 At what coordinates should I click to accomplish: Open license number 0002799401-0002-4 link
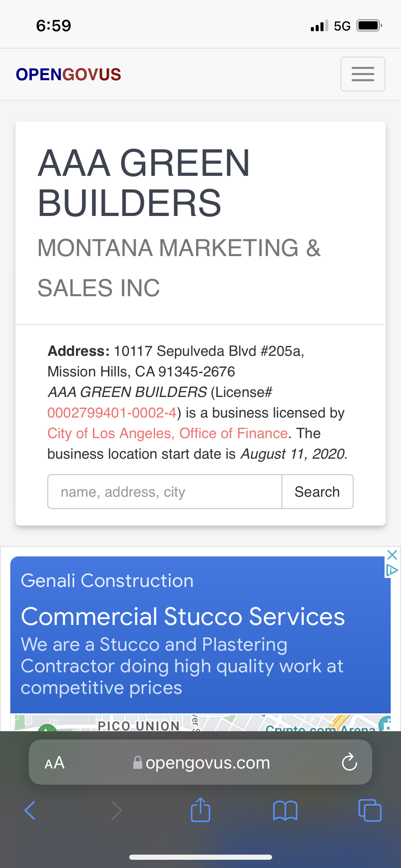pyautogui.click(x=112, y=413)
